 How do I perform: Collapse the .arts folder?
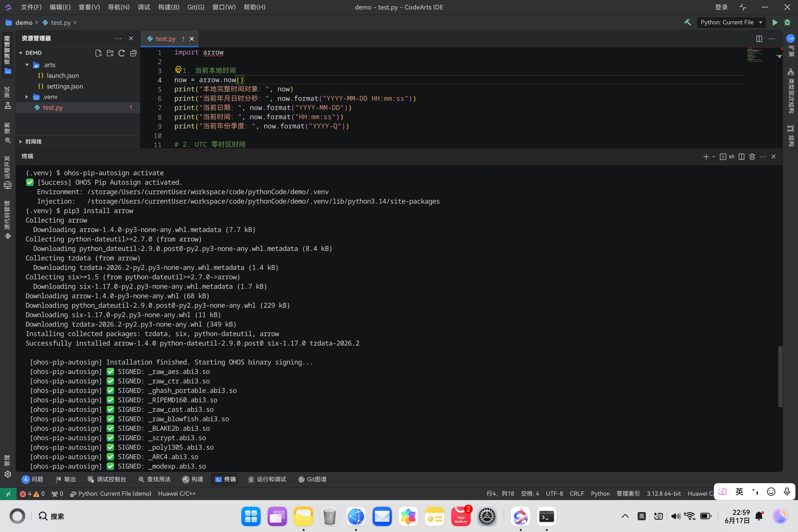click(27, 65)
